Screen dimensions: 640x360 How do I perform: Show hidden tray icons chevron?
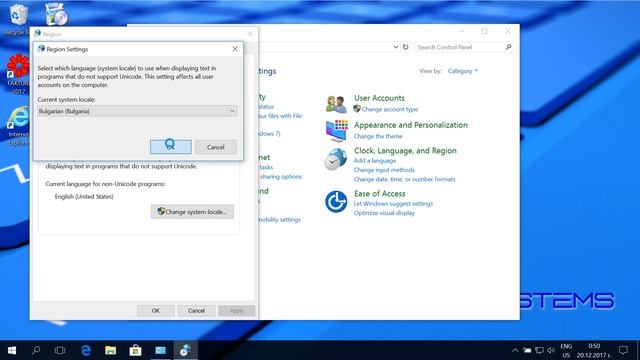pyautogui.click(x=515, y=350)
